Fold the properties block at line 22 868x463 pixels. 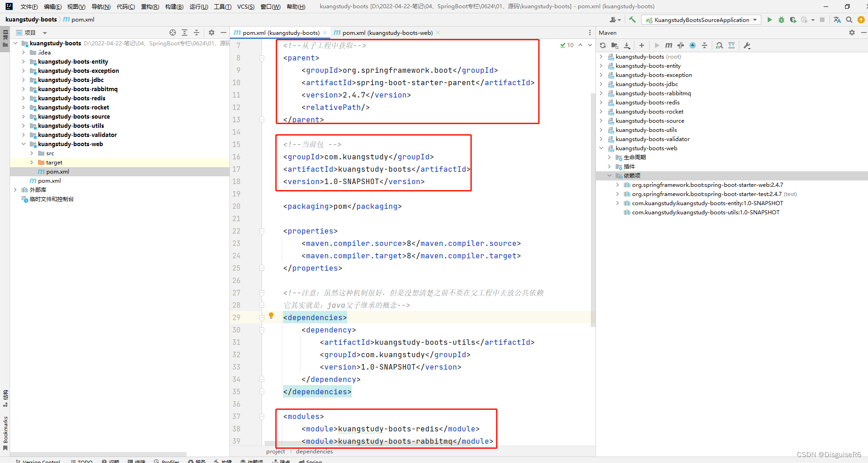click(x=262, y=231)
